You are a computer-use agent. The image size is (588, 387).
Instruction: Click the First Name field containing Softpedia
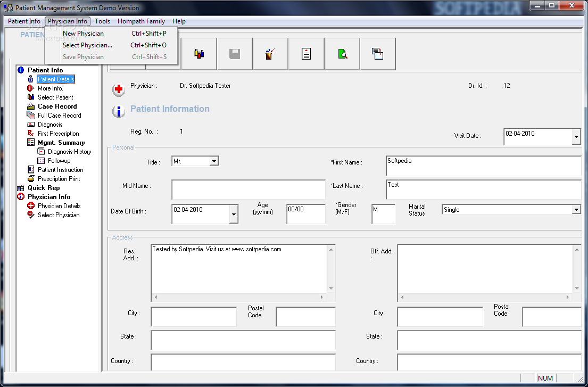click(x=484, y=166)
